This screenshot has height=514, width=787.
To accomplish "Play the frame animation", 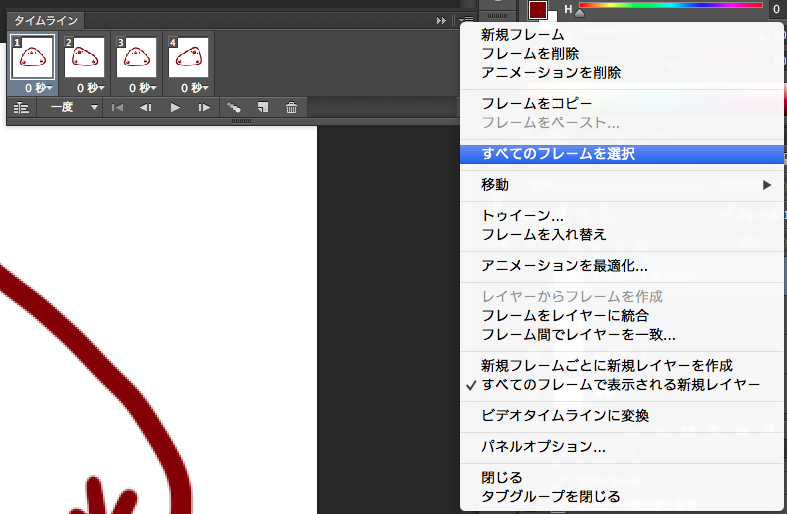I will [175, 107].
